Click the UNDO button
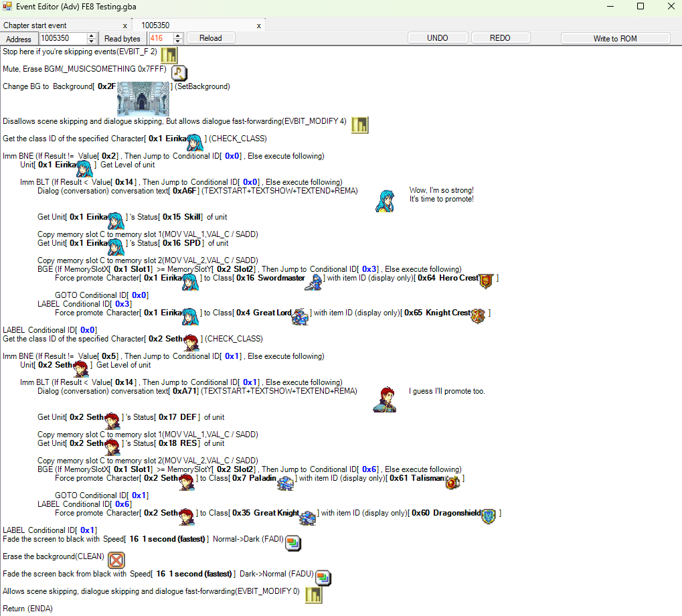 [438, 38]
